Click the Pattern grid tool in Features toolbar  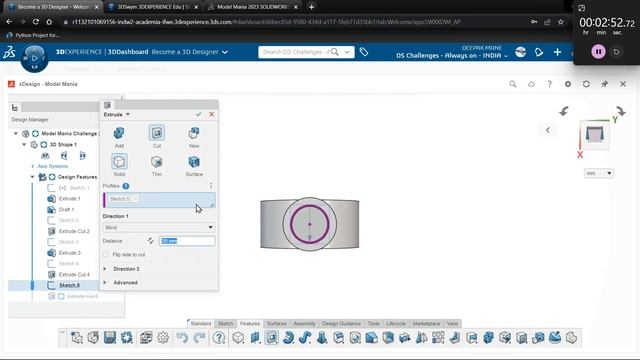click(438, 338)
